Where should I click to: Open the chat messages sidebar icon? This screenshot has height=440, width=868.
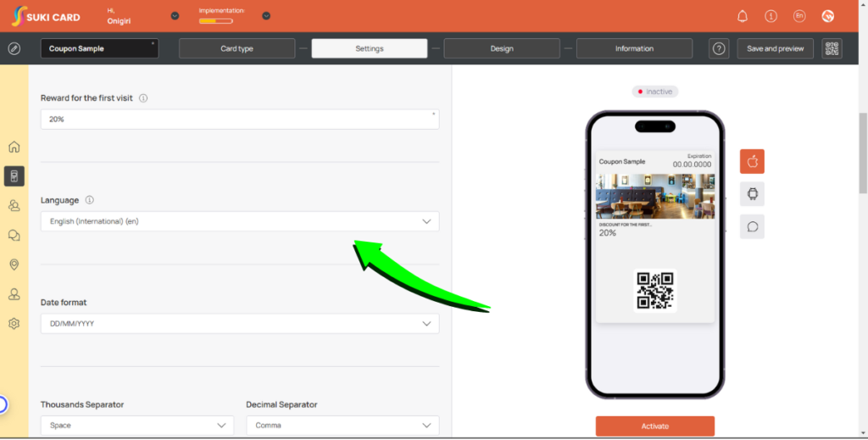coord(14,235)
